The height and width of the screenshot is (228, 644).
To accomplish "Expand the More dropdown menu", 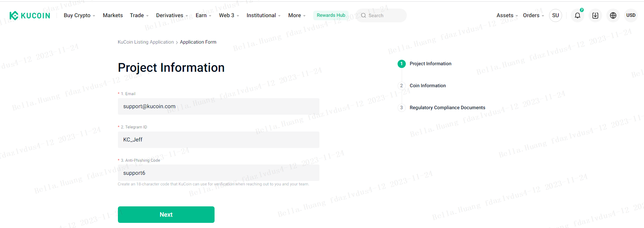I will (x=297, y=15).
